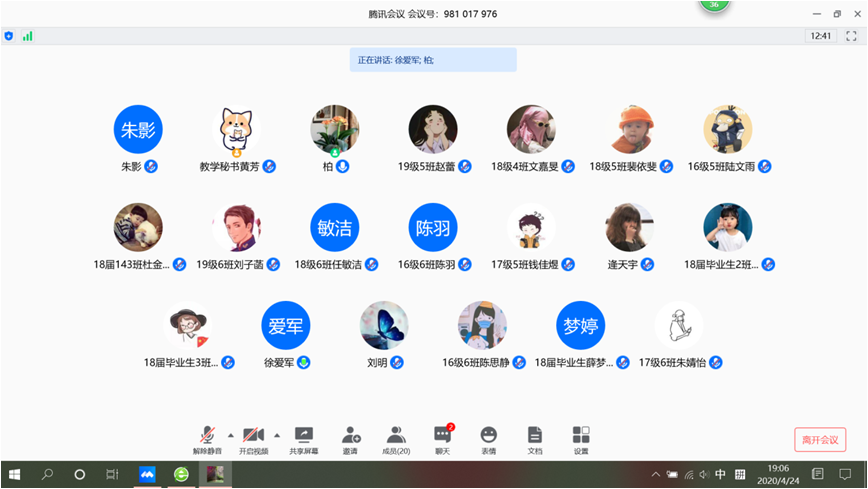Show hidden system tray icons
Screen dimensions: 868x489
coord(656,474)
